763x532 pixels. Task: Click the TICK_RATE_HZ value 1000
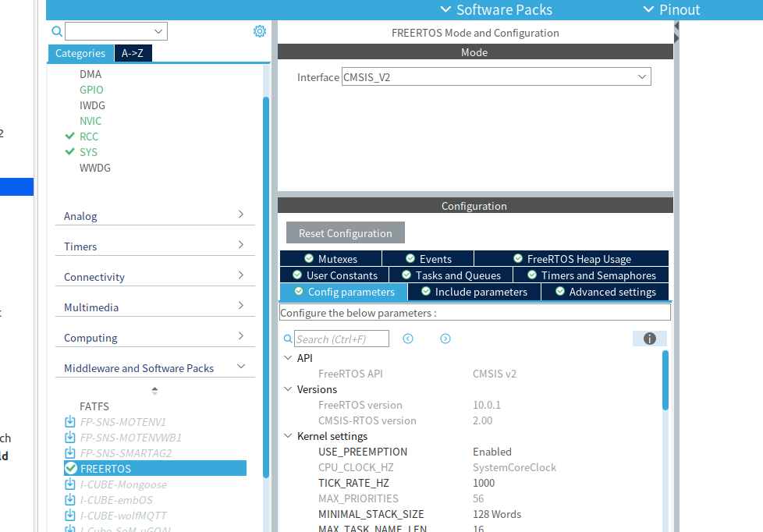tap(484, 482)
